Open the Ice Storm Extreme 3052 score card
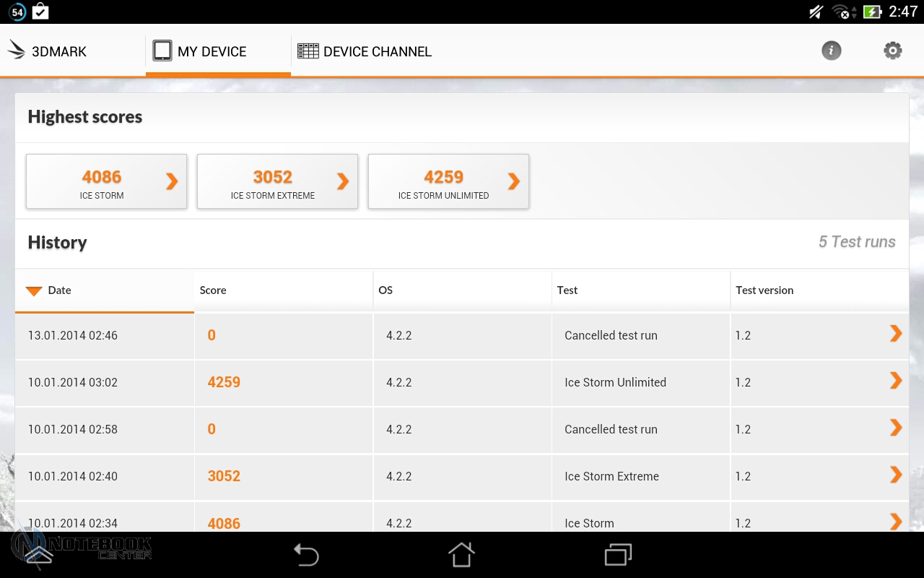The width and height of the screenshot is (924, 578). pyautogui.click(x=277, y=182)
